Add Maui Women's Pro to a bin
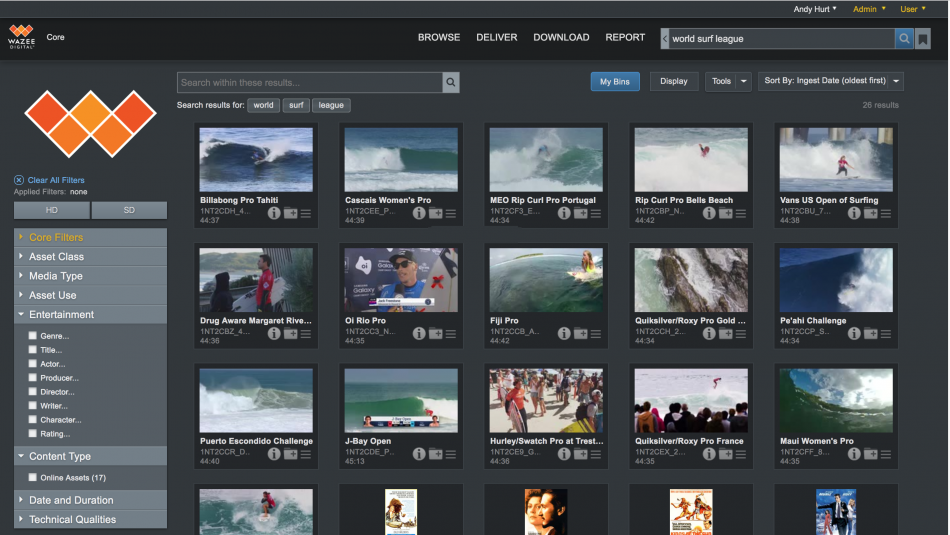 point(870,454)
